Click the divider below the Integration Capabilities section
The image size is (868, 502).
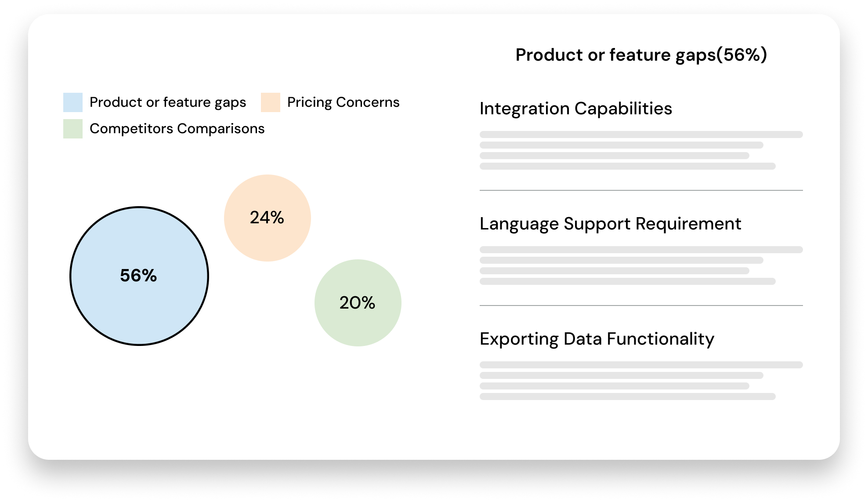[x=641, y=190]
